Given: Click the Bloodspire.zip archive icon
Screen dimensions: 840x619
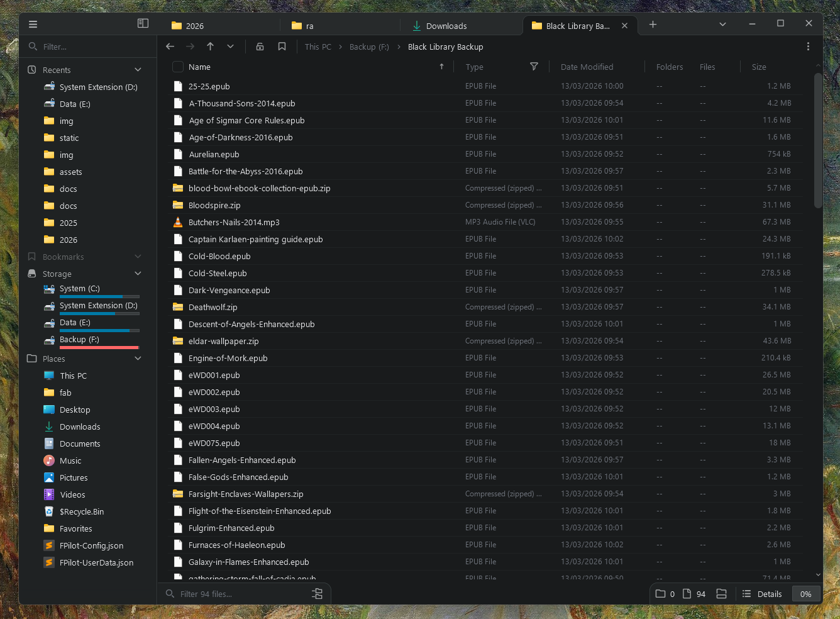Looking at the screenshot, I should click(178, 205).
